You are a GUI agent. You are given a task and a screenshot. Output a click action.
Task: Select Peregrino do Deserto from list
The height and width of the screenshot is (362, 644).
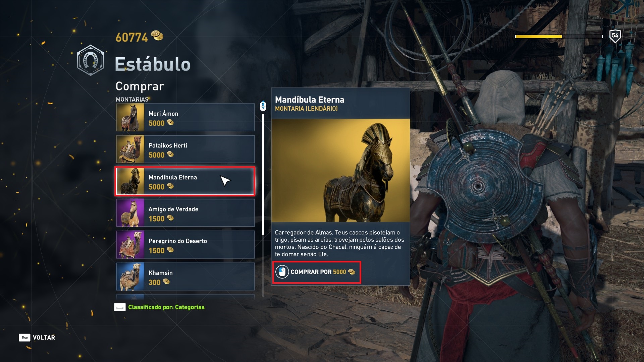(x=185, y=245)
